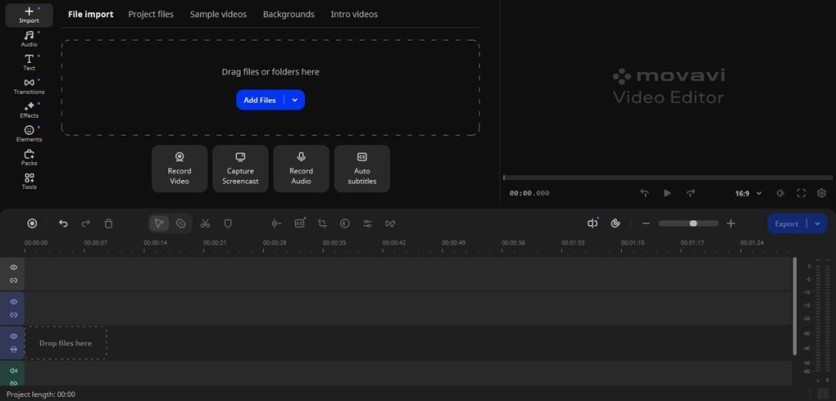
Task: Toggle link on the second track
Action: [x=14, y=315]
